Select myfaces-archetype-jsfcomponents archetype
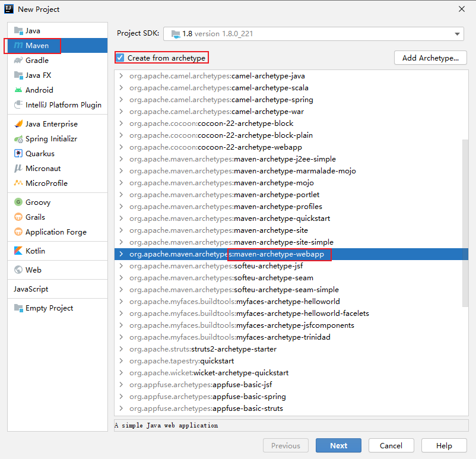 tap(291, 325)
